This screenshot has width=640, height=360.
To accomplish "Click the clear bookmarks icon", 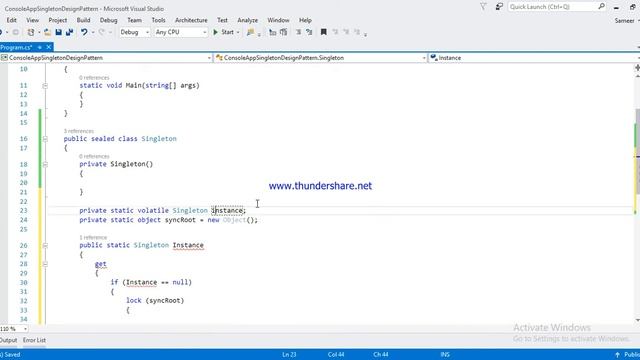I will (357, 32).
